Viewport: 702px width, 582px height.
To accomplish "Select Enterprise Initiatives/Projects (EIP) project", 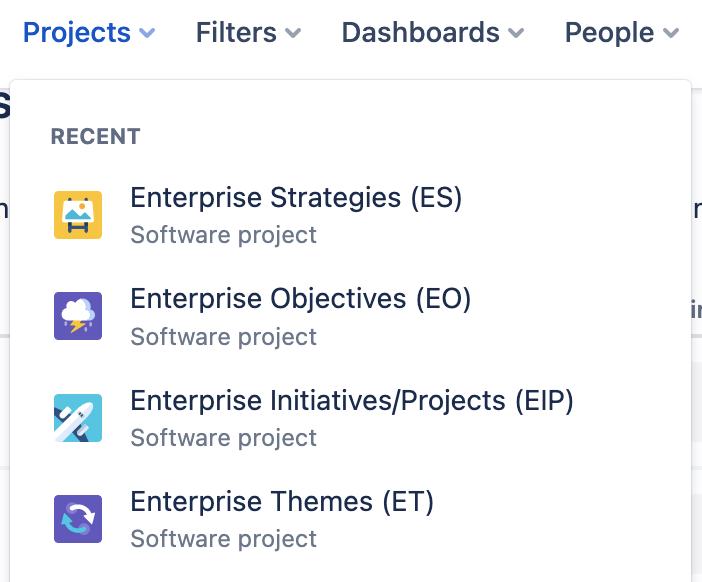I will click(x=350, y=418).
